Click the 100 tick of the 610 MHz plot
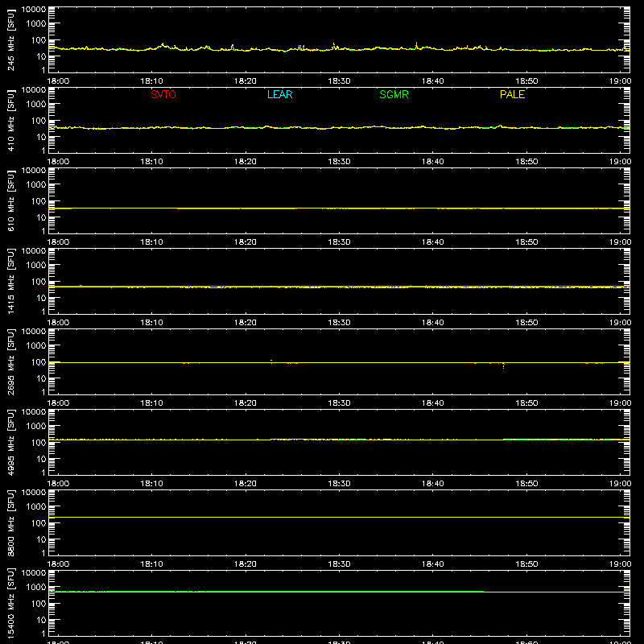 point(39,201)
